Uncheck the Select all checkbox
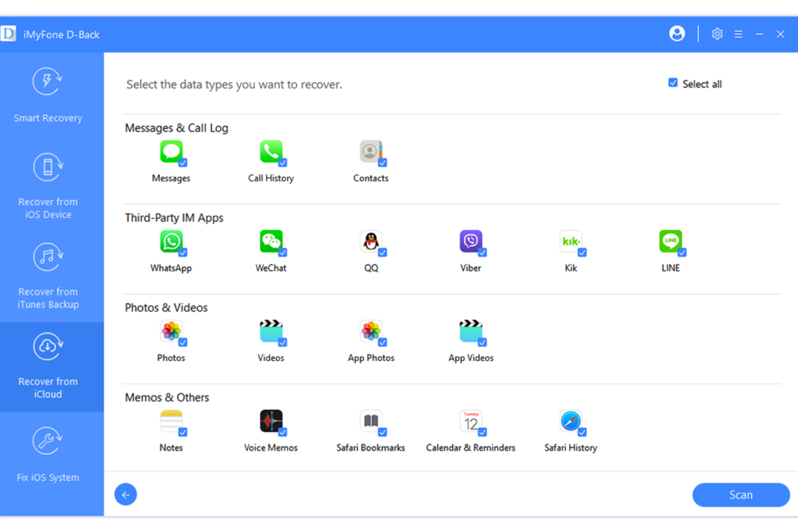This screenshot has height=532, width=798. pos(673,83)
